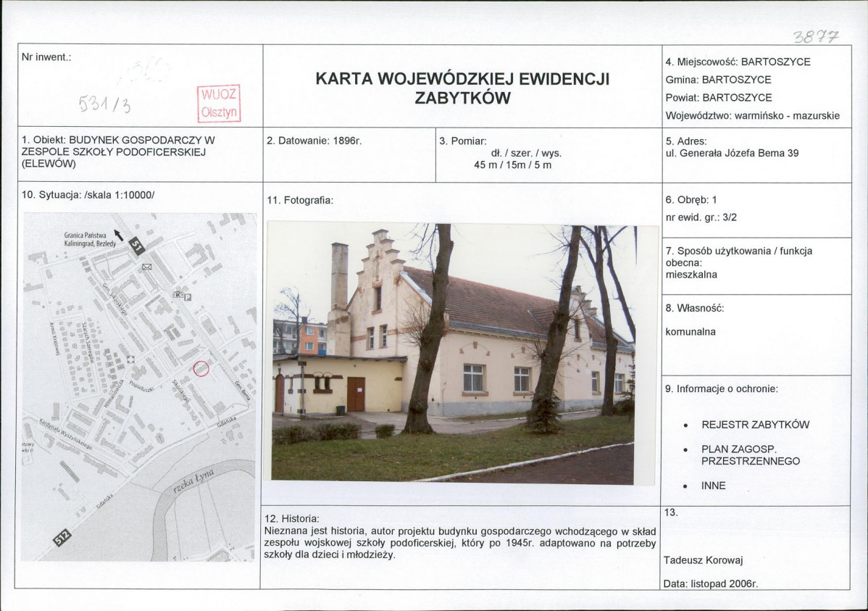This screenshot has width=868, height=611.
Task: Click the '3. Pomiar:' label
Action: point(463,141)
